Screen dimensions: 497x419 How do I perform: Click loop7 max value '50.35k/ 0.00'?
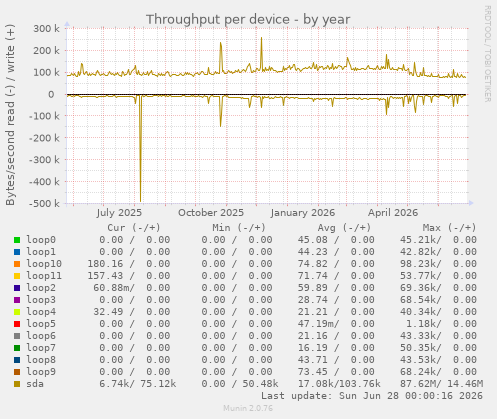(x=438, y=348)
